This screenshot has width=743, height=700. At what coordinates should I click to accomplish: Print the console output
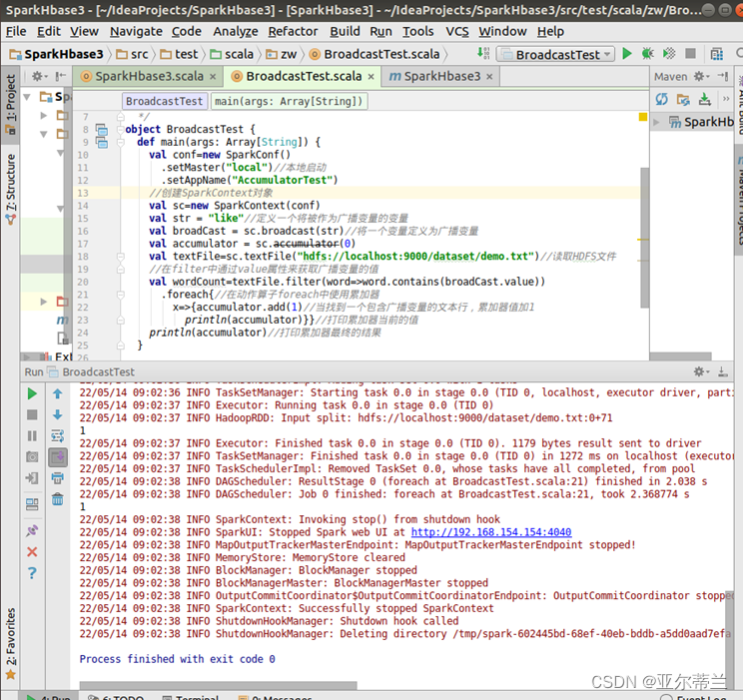[x=58, y=478]
